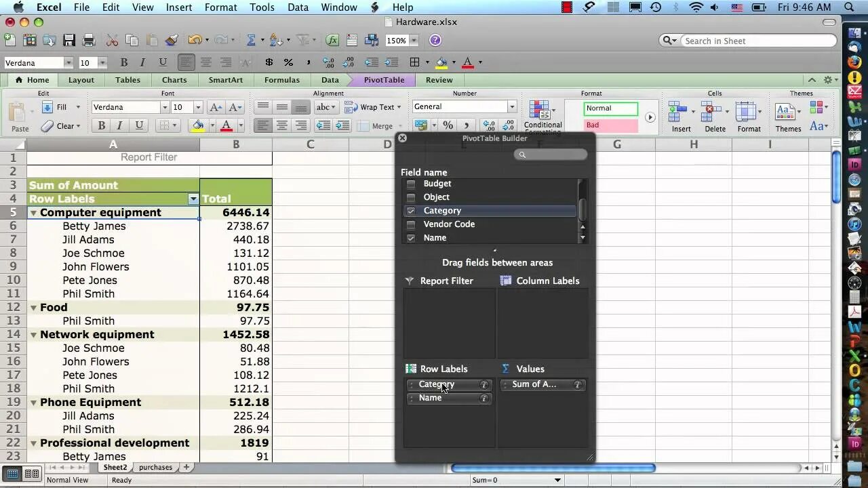Open the Row Labels filter dropdown
This screenshot has height=488, width=868.
pyautogui.click(x=193, y=199)
